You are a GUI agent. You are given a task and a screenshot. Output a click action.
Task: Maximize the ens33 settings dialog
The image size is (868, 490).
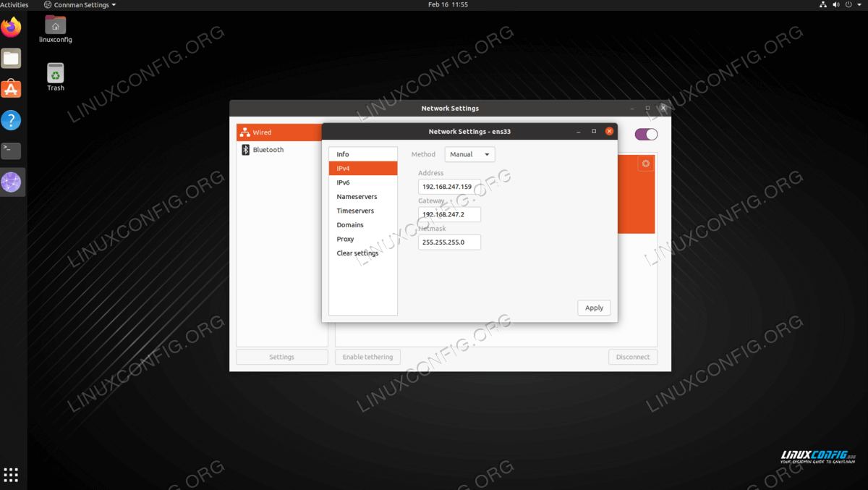[x=594, y=132]
